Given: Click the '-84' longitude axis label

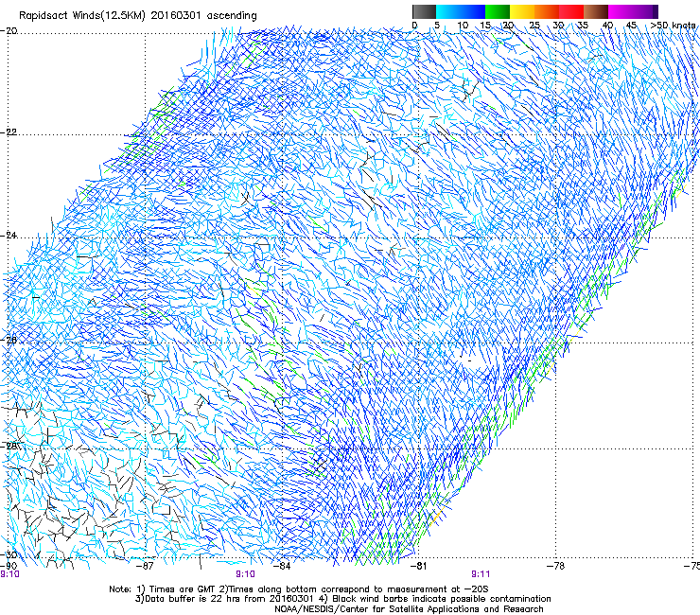Looking at the screenshot, I should [x=282, y=566].
